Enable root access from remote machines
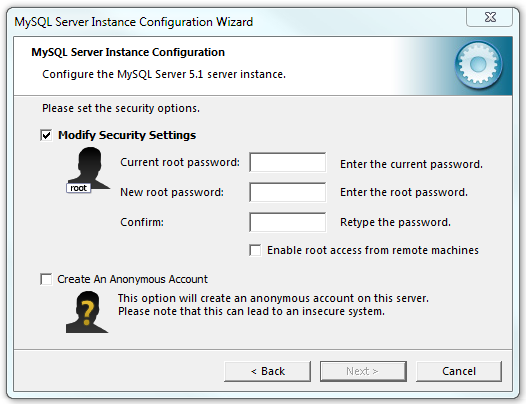Image resolution: width=526 pixels, height=404 pixels. click(255, 250)
